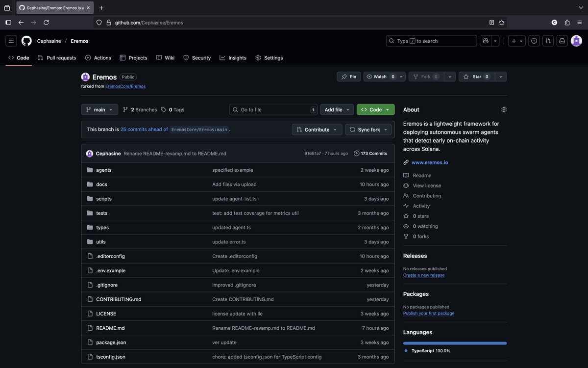Click the browser reload icon

tap(46, 23)
